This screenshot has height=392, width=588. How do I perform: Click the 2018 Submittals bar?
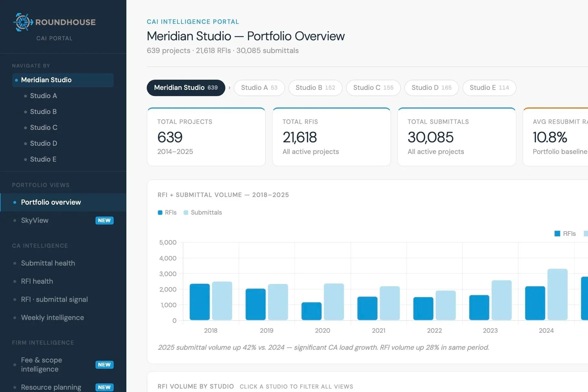pos(222,301)
